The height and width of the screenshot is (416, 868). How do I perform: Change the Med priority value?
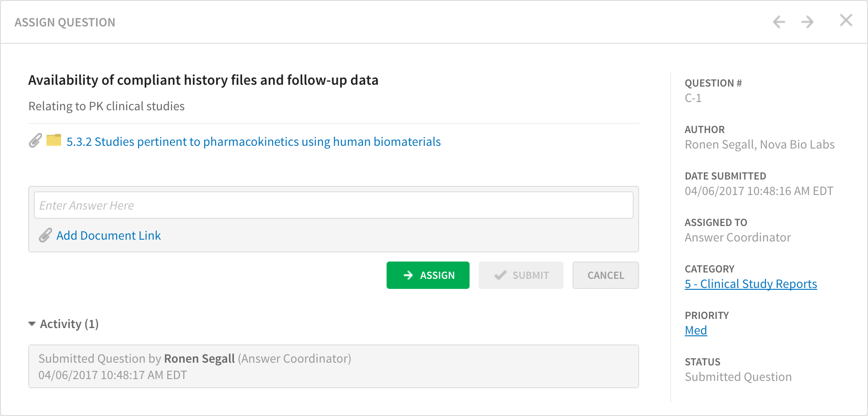[696, 330]
